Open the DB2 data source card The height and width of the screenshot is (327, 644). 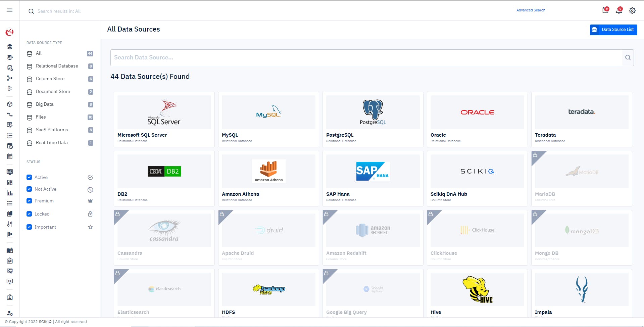tap(164, 179)
